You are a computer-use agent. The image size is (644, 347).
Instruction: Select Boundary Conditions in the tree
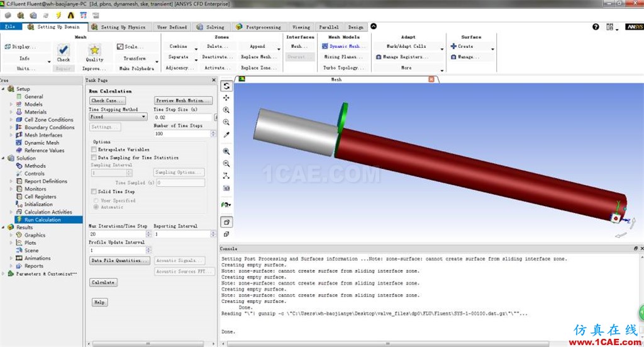pos(49,127)
